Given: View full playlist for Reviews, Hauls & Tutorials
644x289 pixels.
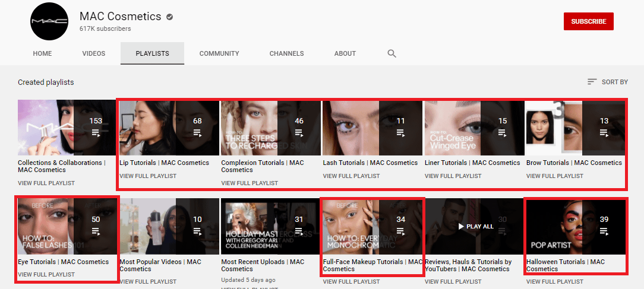Looking at the screenshot, I should click(x=453, y=282).
